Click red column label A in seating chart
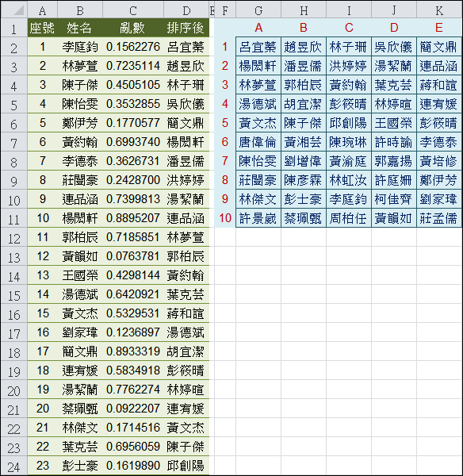 click(x=258, y=28)
